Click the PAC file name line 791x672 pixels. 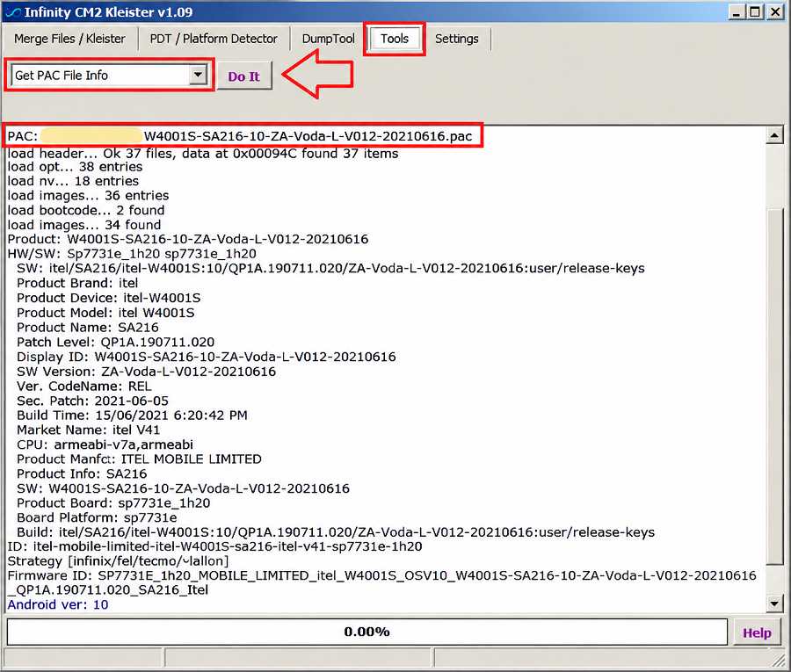(240, 136)
